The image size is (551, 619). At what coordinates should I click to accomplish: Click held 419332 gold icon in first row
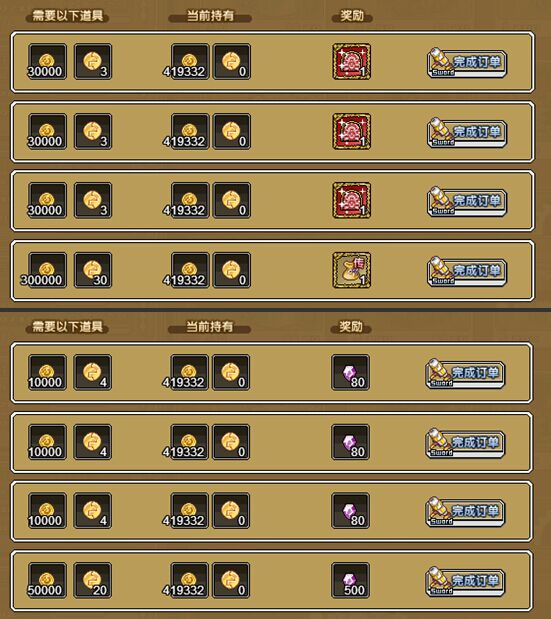190,62
